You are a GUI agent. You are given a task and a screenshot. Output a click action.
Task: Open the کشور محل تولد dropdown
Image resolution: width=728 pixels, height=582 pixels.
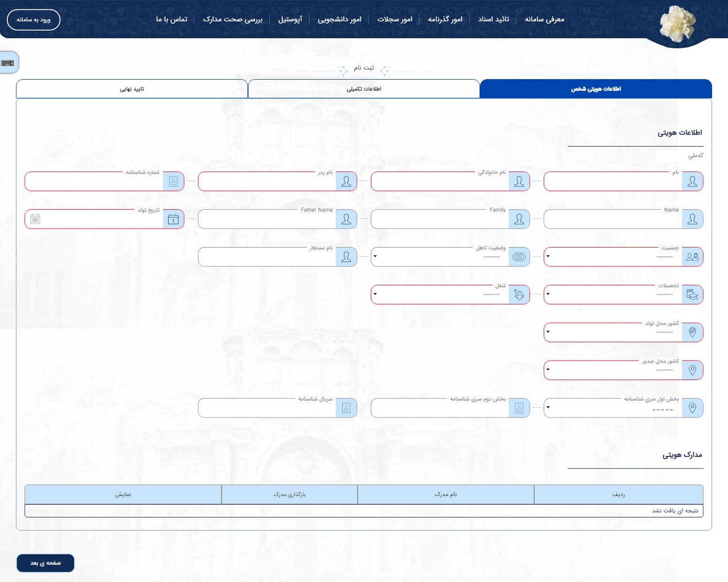(x=613, y=333)
